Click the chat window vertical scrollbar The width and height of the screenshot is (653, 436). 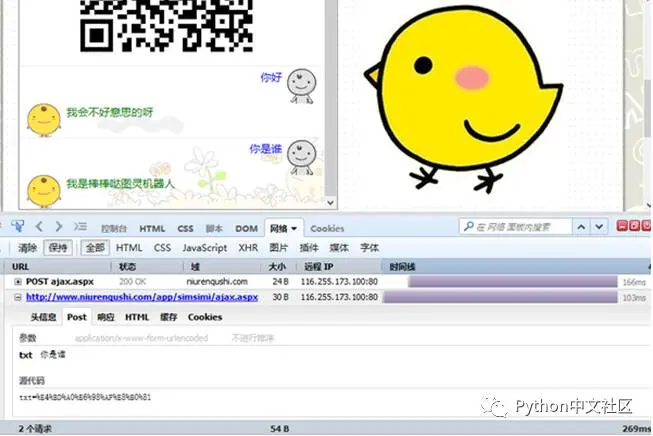(331, 104)
